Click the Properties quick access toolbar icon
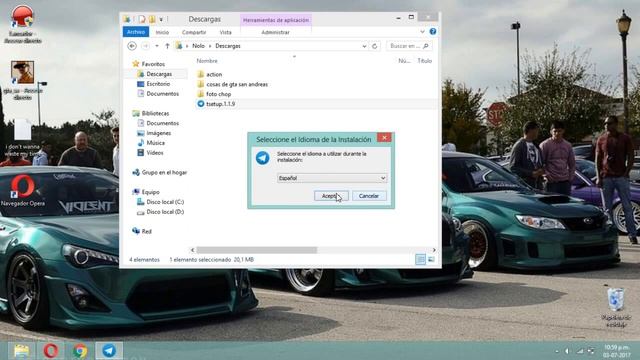640x360 pixels. point(142,19)
